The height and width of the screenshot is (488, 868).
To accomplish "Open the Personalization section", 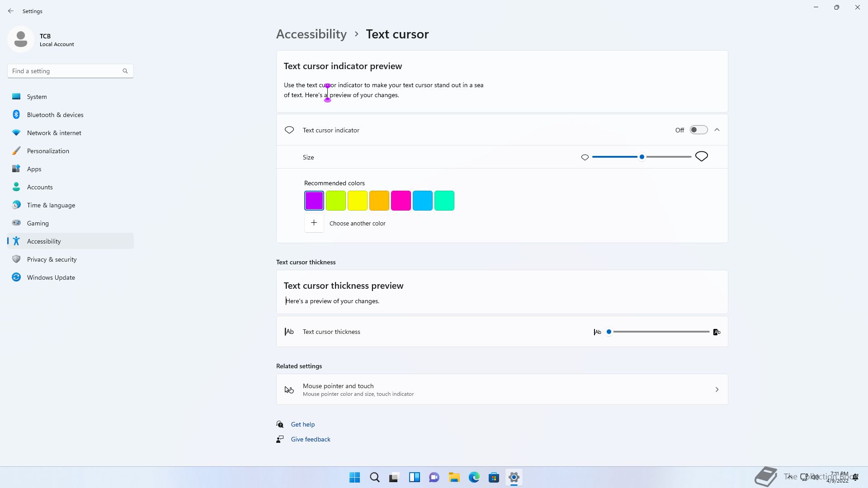I will pos(48,151).
